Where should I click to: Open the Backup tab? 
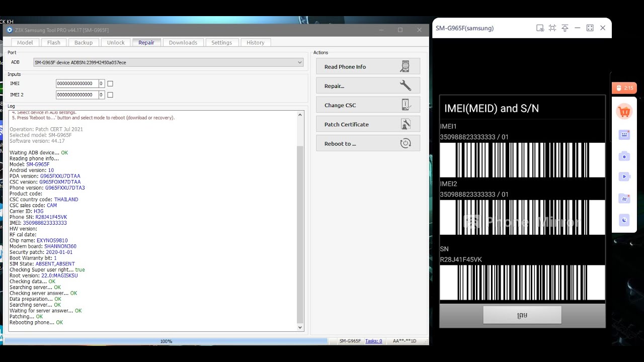click(x=84, y=43)
